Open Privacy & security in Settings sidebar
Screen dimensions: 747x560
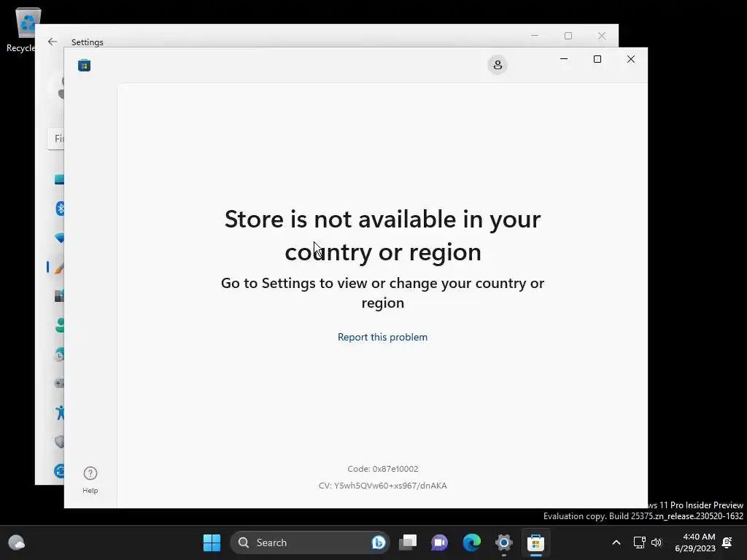point(60,441)
